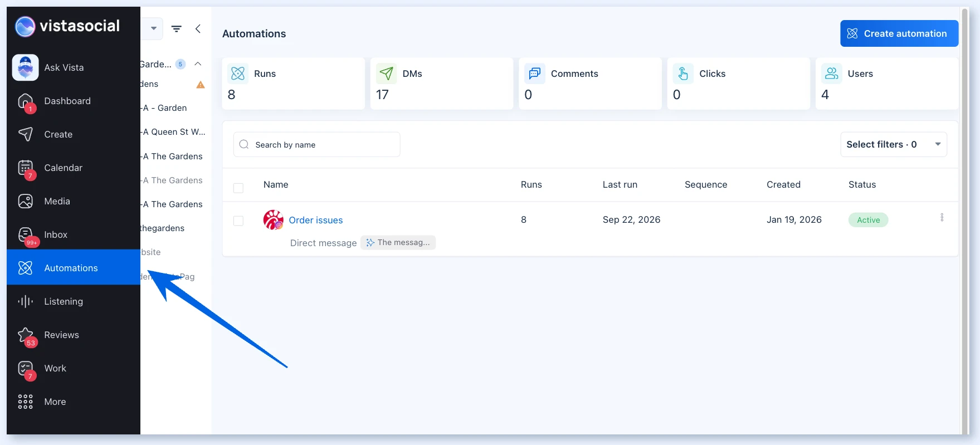
Task: Collapse the profiles panel with left arrow
Action: click(198, 29)
